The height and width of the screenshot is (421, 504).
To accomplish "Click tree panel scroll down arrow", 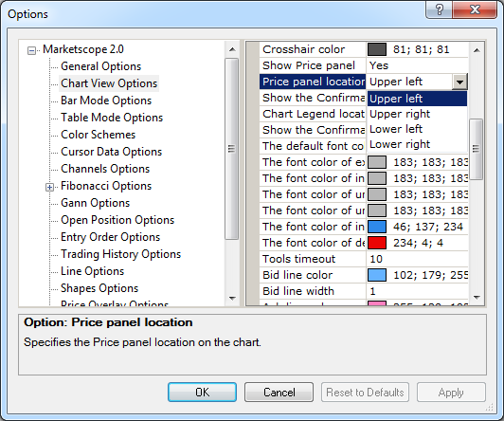I will (x=232, y=298).
